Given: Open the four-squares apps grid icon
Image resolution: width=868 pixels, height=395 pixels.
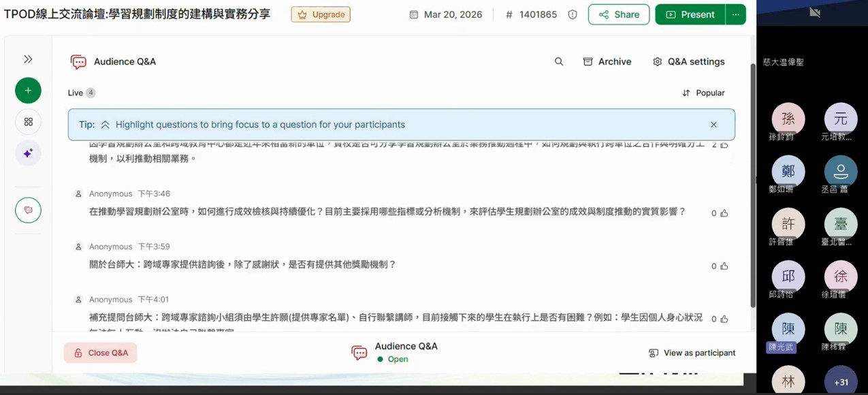Looking at the screenshot, I should [x=28, y=122].
